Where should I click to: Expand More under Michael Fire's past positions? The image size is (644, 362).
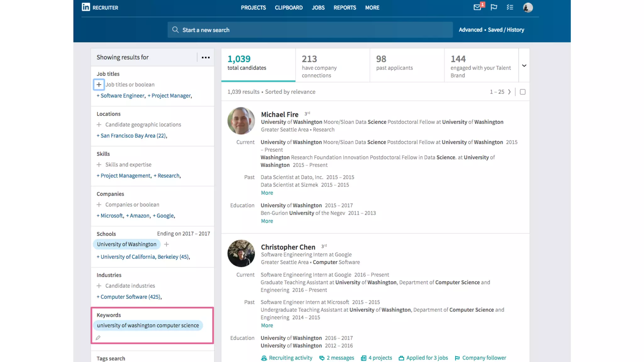267,193
